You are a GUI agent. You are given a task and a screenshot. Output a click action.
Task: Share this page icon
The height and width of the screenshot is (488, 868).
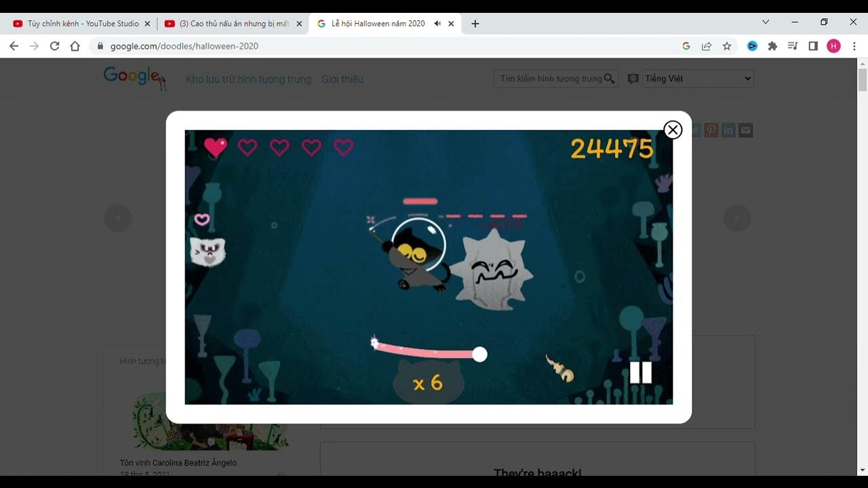point(707,46)
